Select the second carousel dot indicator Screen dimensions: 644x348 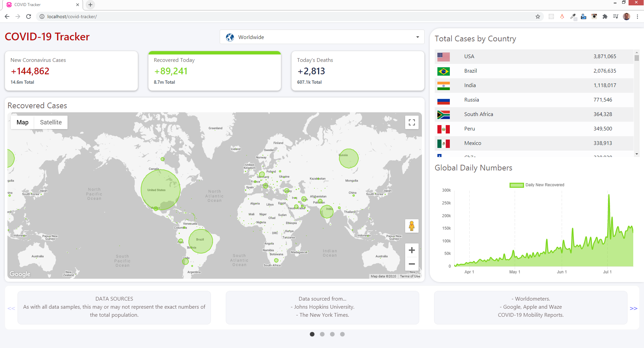(322, 334)
